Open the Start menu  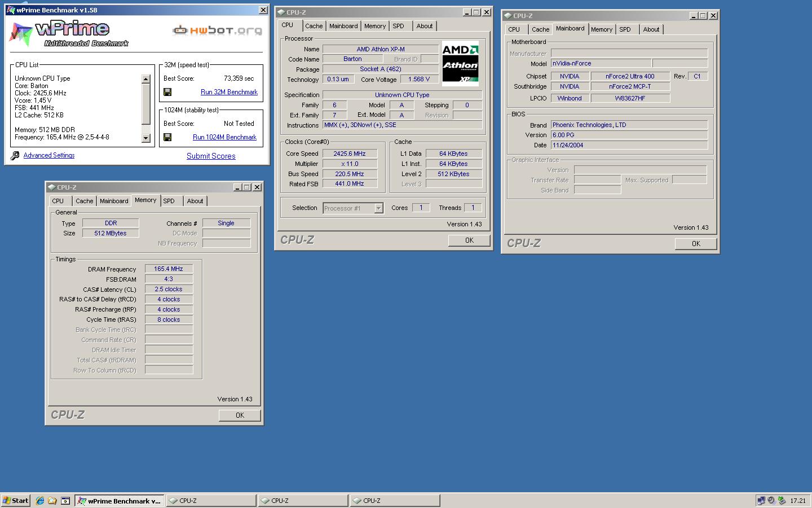click(x=15, y=501)
